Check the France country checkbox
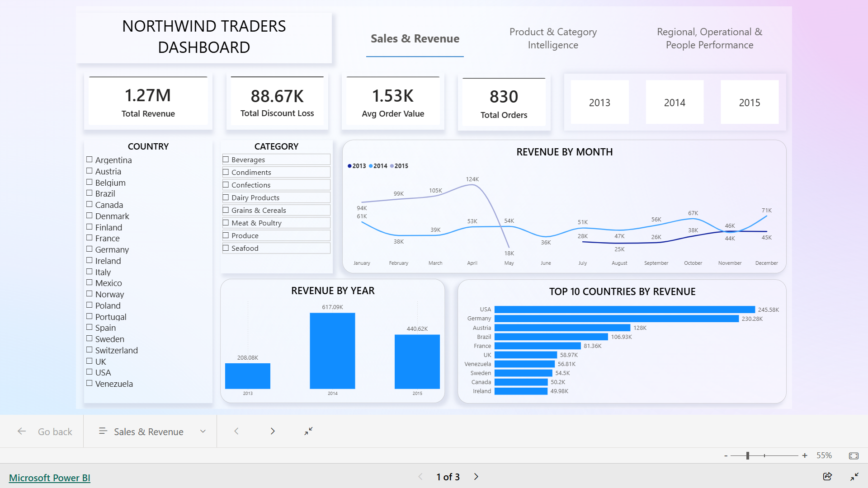This screenshot has height=488, width=868. coord(90,238)
